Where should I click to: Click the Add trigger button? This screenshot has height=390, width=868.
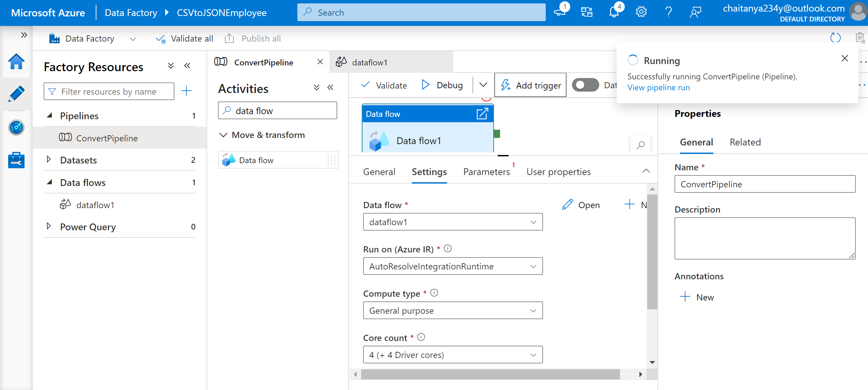click(x=530, y=85)
